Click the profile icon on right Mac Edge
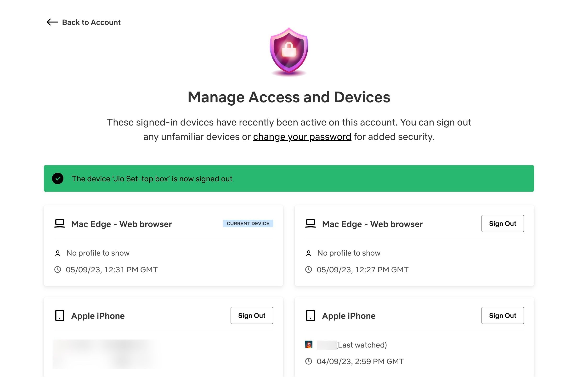The height and width of the screenshot is (377, 588). tap(308, 253)
